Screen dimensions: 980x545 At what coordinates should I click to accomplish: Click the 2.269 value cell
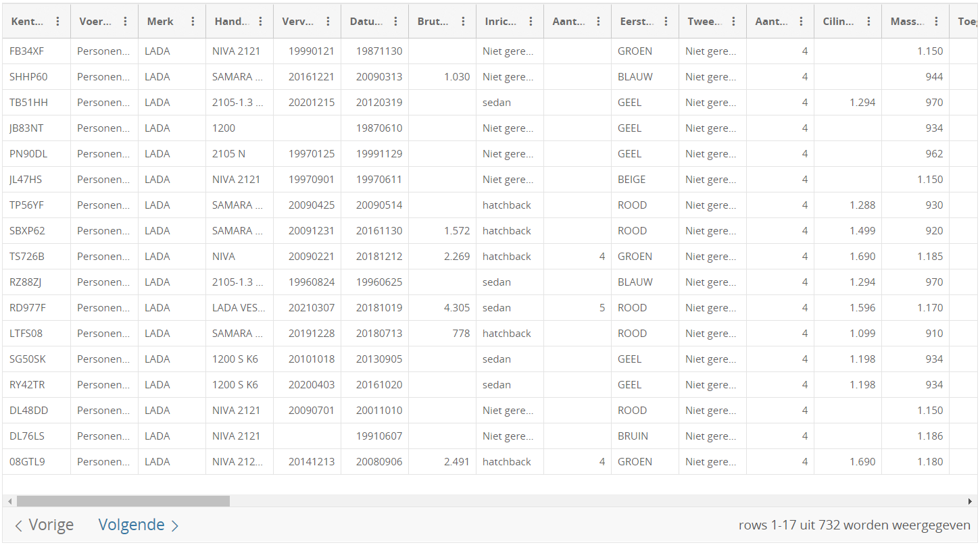pos(442,257)
